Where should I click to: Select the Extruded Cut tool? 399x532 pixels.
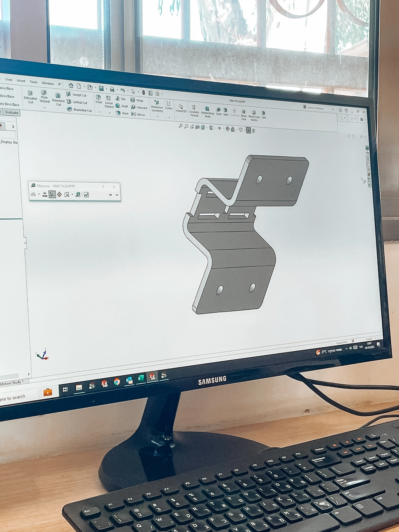tap(30, 97)
